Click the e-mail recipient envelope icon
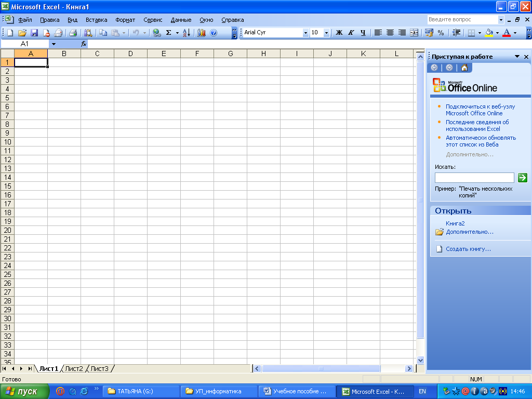Screen dimensions: 532x399 point(58,33)
